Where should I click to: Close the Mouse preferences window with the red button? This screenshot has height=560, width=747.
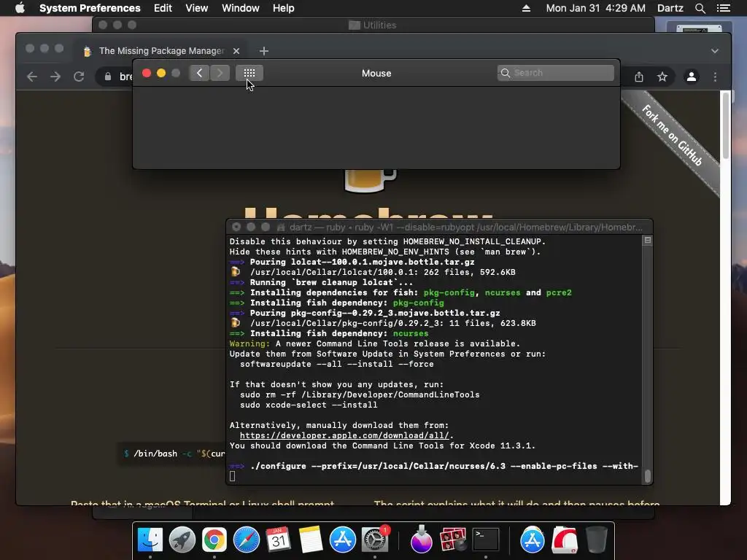pos(147,73)
